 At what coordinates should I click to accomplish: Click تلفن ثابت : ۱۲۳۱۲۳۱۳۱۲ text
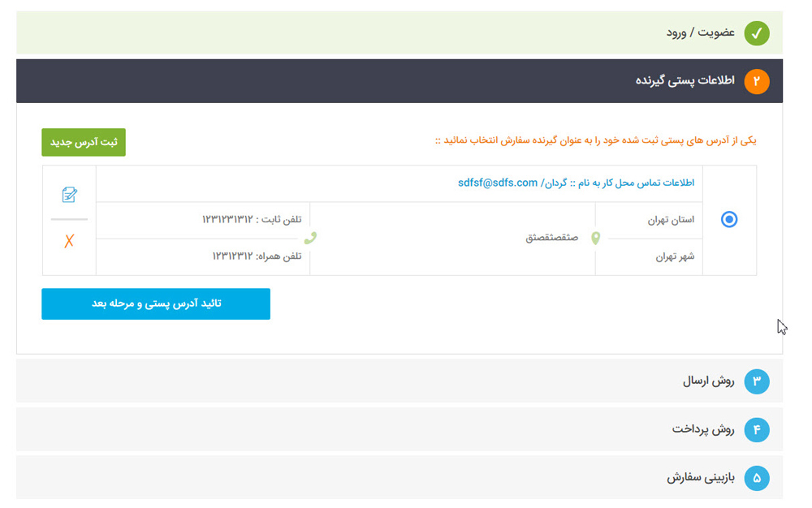(252, 220)
